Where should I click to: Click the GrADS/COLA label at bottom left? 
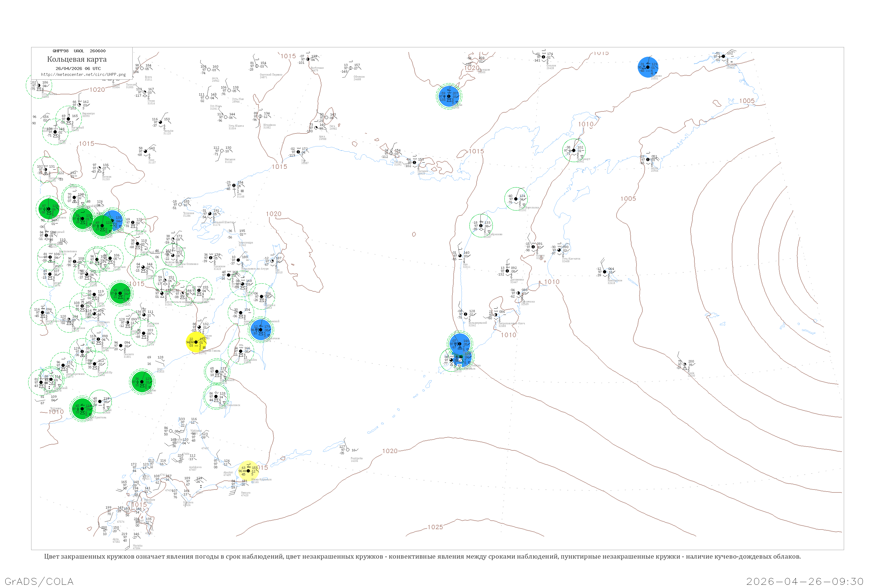(x=39, y=581)
